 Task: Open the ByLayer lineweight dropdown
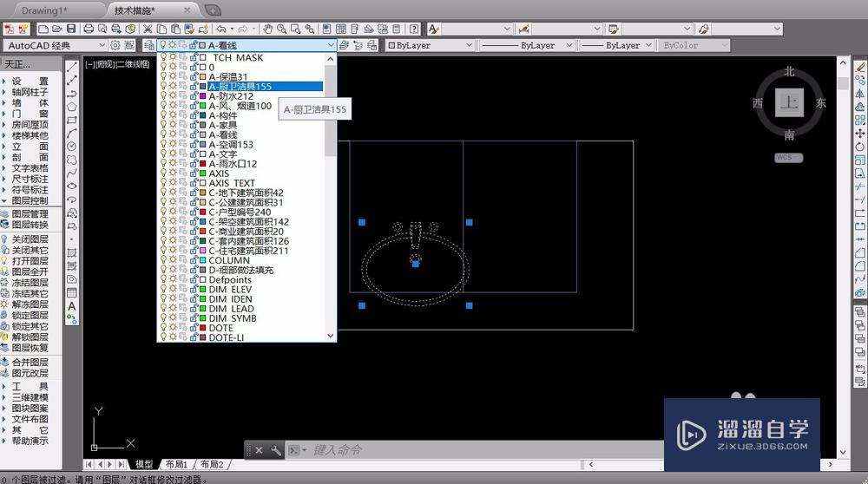tap(648, 45)
